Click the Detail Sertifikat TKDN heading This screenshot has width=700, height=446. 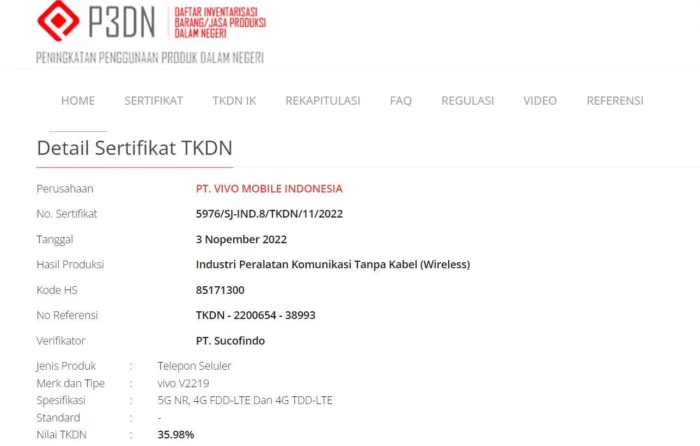pos(134,148)
